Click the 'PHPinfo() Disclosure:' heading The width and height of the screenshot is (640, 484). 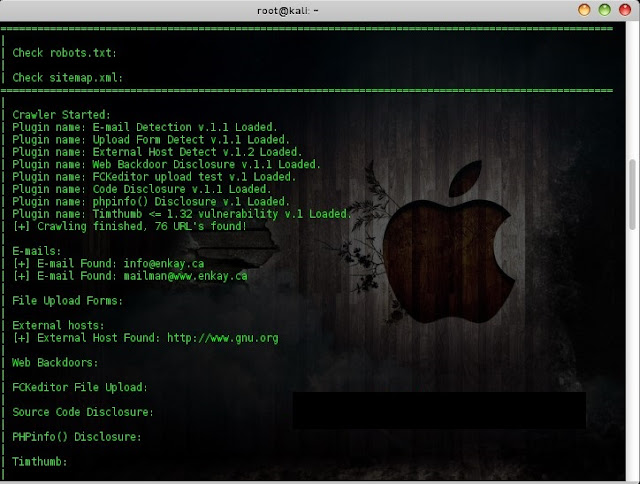click(77, 437)
